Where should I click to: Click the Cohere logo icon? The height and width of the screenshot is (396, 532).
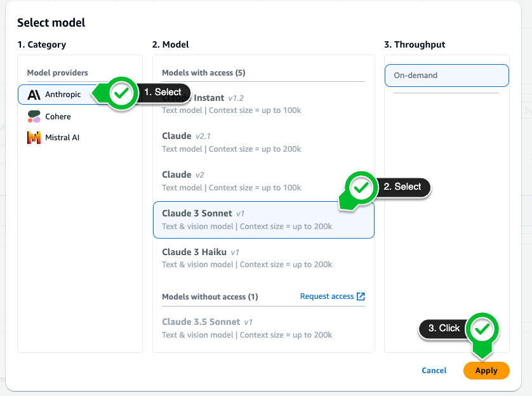pos(34,116)
